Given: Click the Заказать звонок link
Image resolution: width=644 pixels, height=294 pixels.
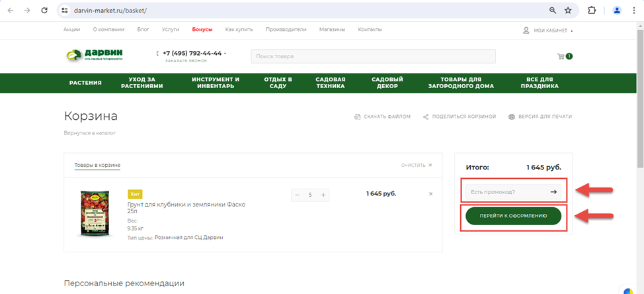Looking at the screenshot, I should (186, 61).
